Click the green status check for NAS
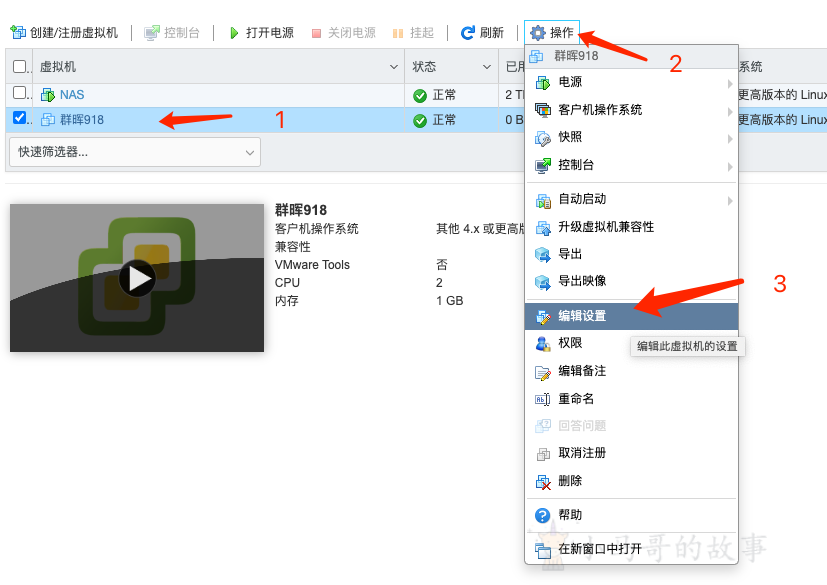 pos(420,95)
